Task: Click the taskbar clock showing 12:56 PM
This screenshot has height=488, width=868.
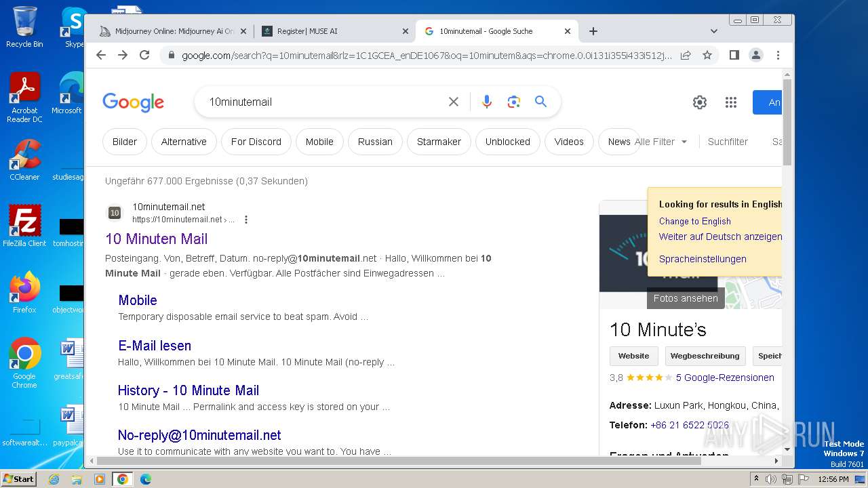Action: (833, 479)
